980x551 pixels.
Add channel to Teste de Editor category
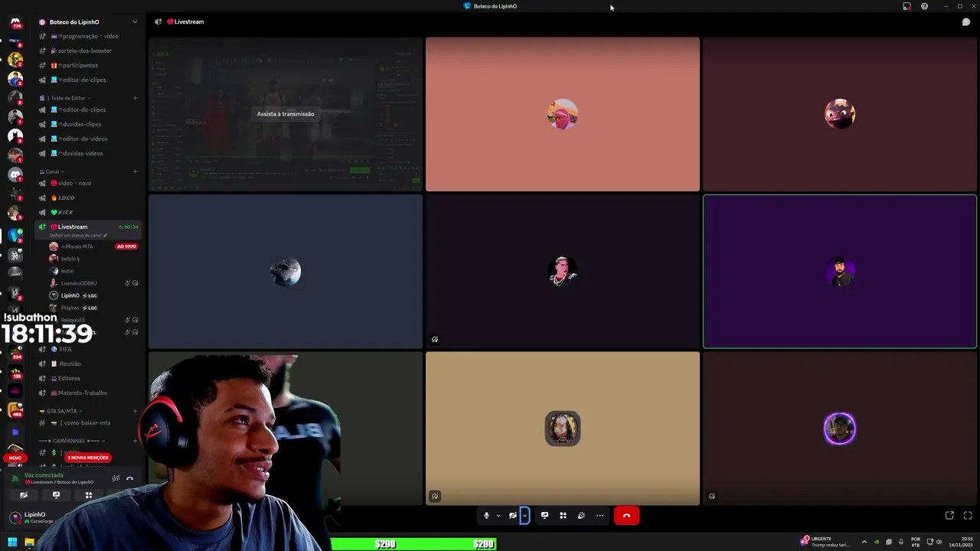point(135,98)
